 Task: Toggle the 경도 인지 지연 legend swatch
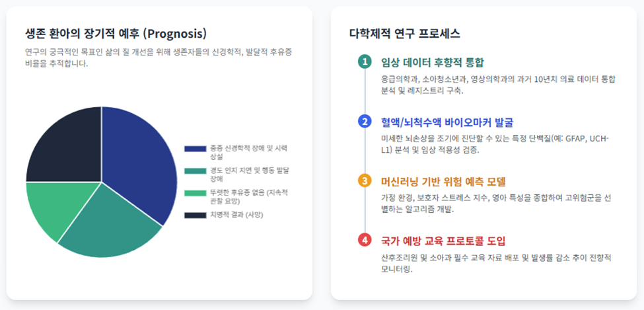(x=195, y=171)
